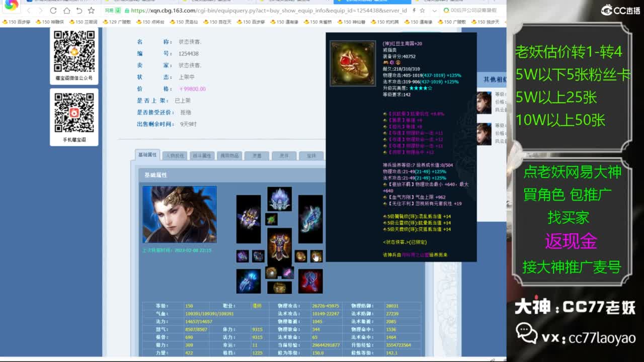Click the browser forward arrow
The width and height of the screenshot is (644, 362).
click(40, 11)
